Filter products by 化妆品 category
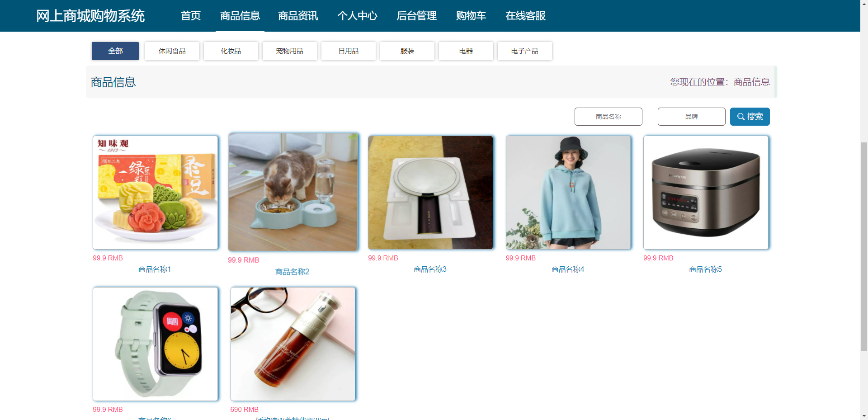Screen dimensions: 868x420 [231, 51]
